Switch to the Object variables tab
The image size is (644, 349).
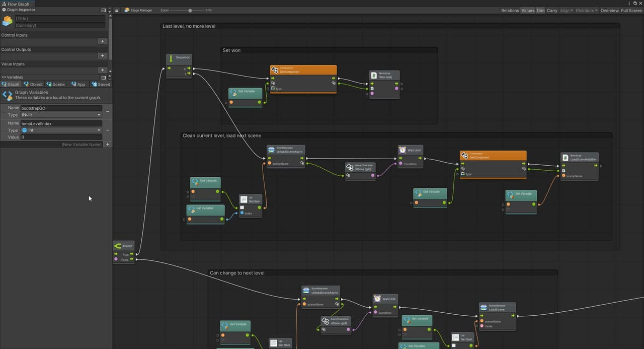pos(34,84)
